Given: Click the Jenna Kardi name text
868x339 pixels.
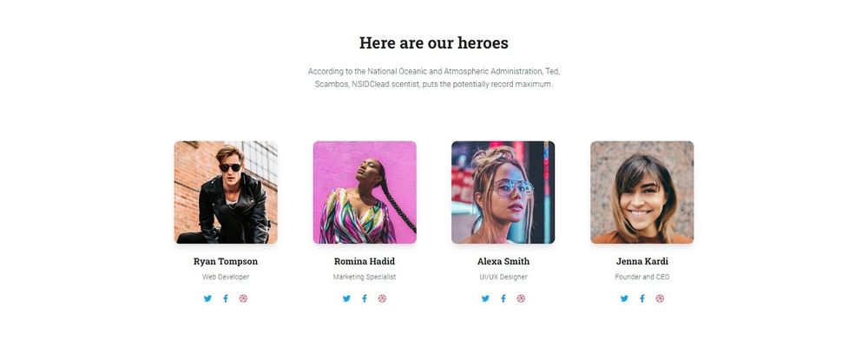Looking at the screenshot, I should 642,262.
